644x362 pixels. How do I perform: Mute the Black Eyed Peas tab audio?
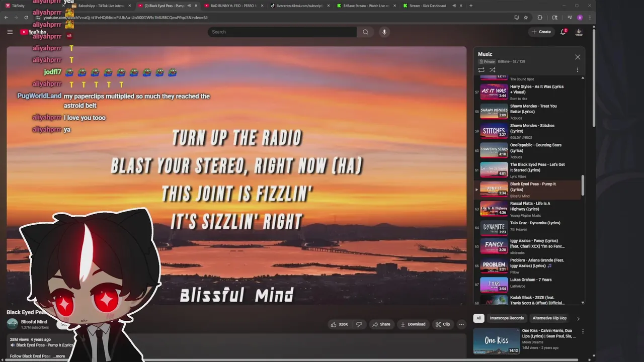coord(189,6)
